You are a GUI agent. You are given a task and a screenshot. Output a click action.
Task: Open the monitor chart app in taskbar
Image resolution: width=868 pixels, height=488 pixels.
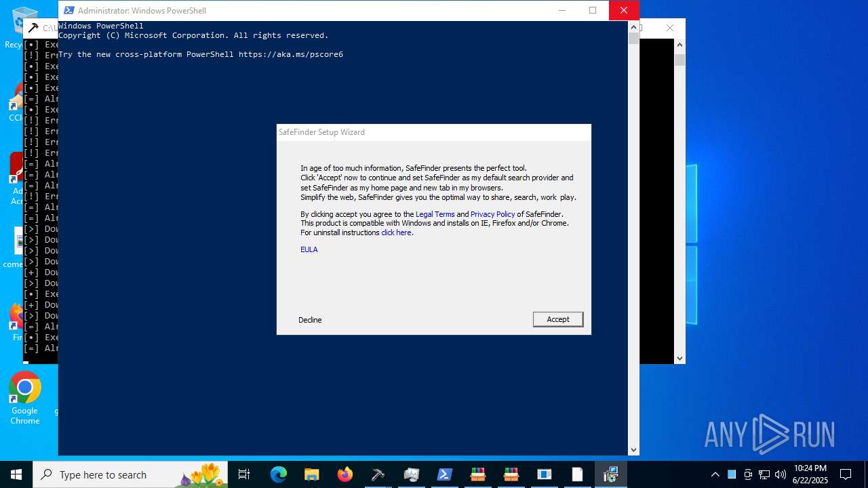411,474
